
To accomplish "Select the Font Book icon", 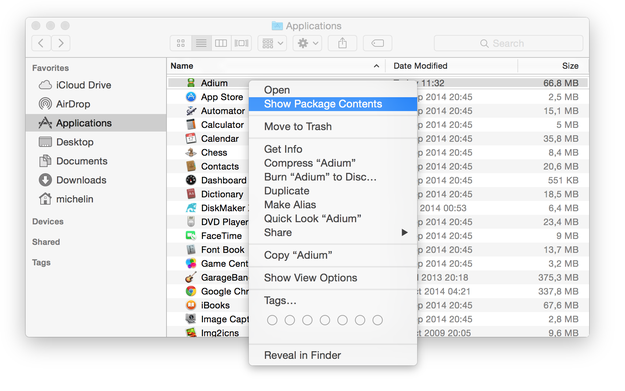I will (x=191, y=250).
